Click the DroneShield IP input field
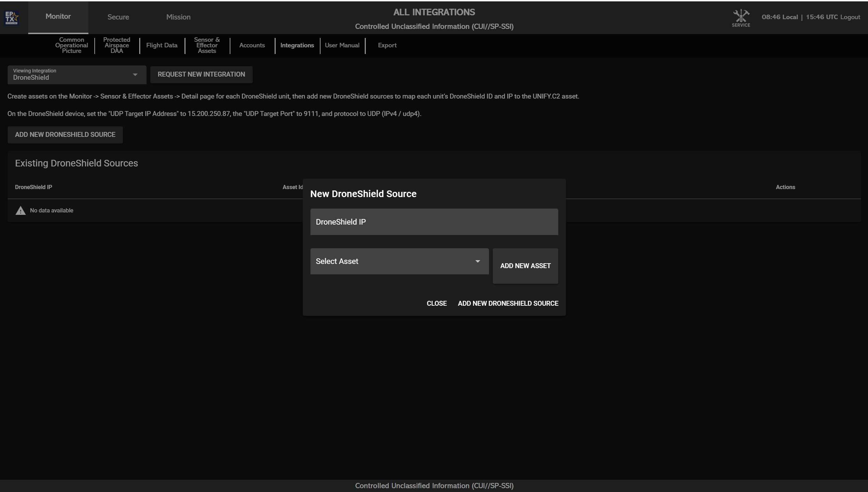This screenshot has width=868, height=492. (434, 222)
